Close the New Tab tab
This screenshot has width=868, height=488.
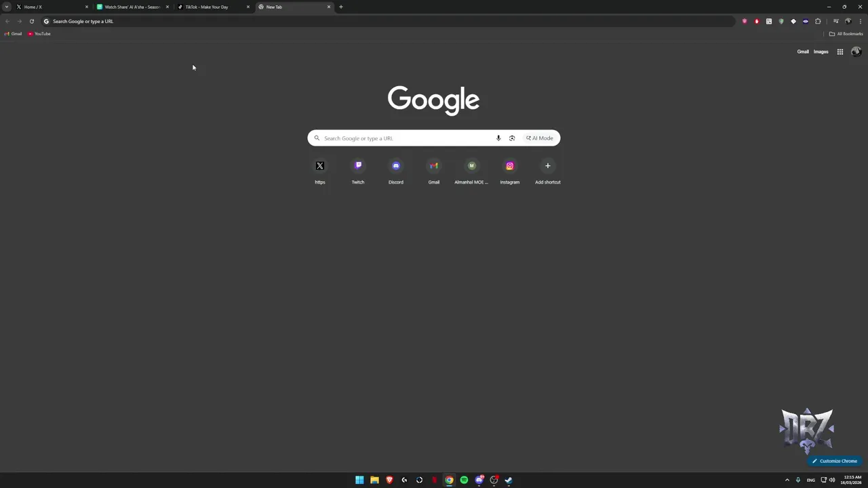click(329, 7)
